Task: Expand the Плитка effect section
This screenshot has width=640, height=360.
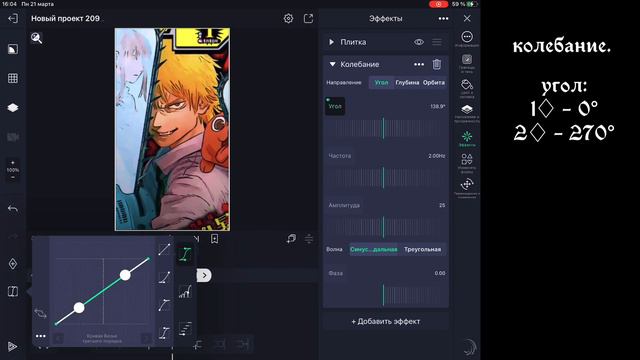Action: (331, 42)
